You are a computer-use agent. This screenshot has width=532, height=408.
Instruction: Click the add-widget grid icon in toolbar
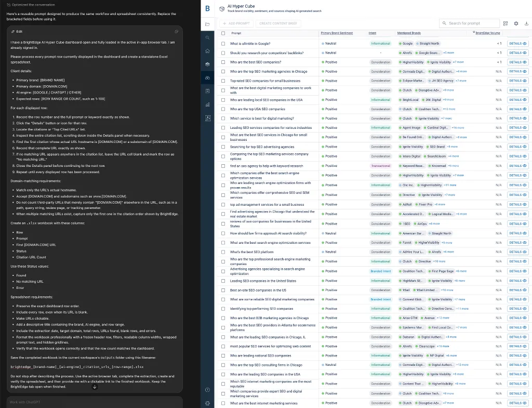pos(506,23)
